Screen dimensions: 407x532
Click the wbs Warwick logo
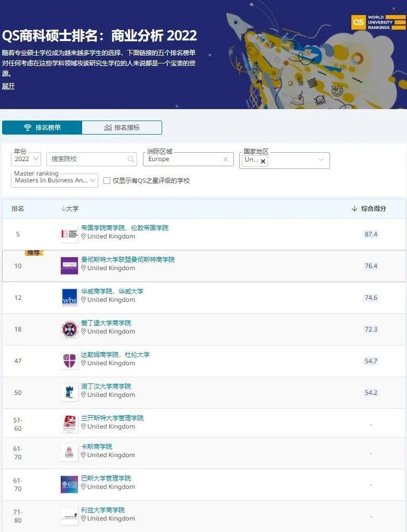click(69, 297)
